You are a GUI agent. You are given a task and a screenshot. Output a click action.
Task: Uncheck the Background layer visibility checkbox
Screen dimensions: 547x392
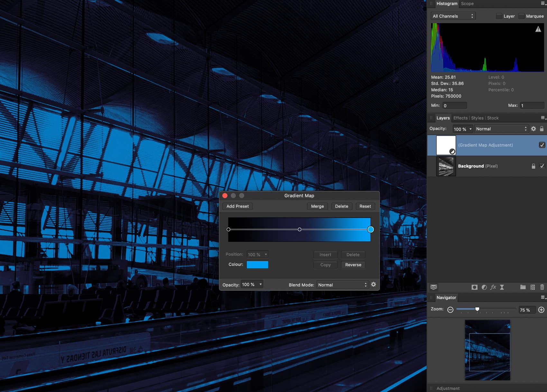[x=542, y=166]
